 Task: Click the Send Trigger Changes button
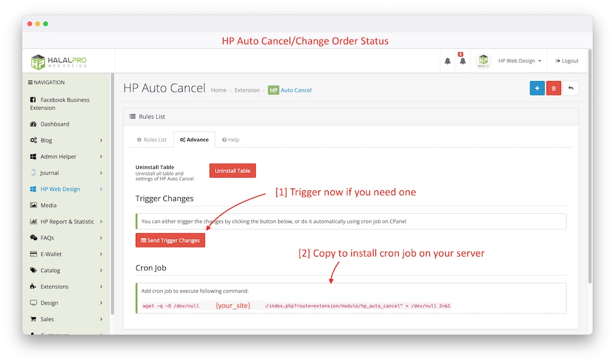click(x=170, y=240)
